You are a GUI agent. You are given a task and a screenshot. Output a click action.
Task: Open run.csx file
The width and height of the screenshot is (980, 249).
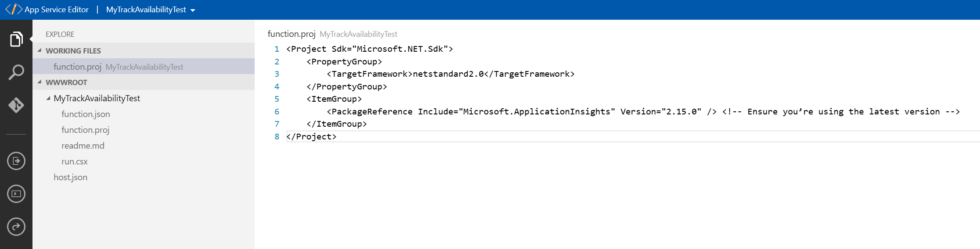click(x=74, y=161)
